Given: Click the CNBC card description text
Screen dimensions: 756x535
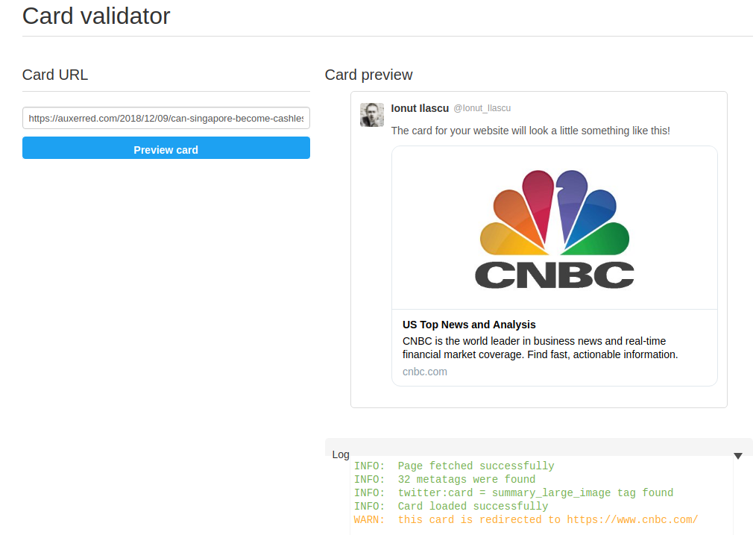Looking at the screenshot, I should coord(540,348).
